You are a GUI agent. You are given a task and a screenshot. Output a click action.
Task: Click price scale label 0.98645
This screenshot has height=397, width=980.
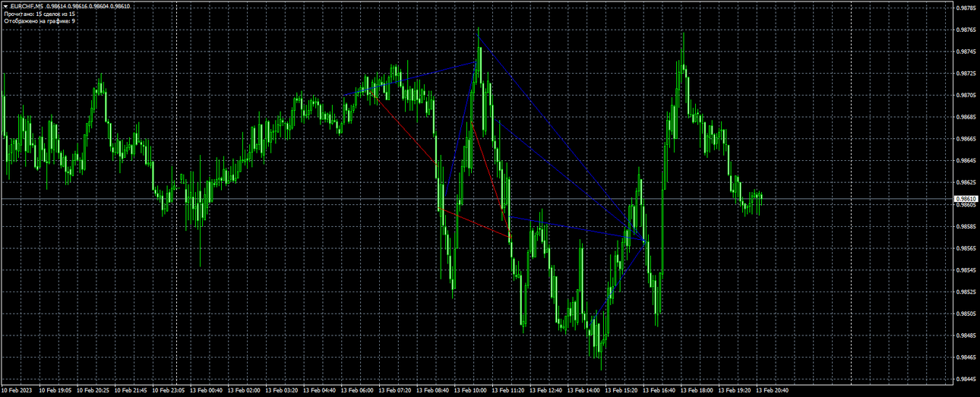coord(965,161)
